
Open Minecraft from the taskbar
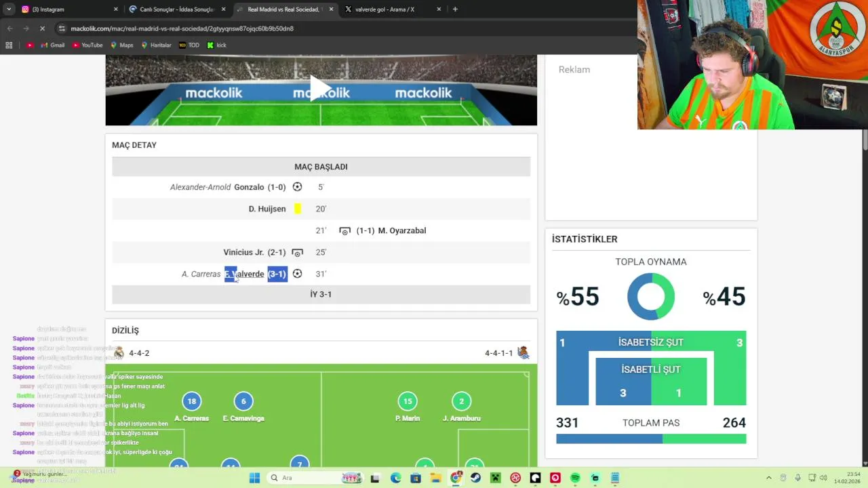(496, 478)
